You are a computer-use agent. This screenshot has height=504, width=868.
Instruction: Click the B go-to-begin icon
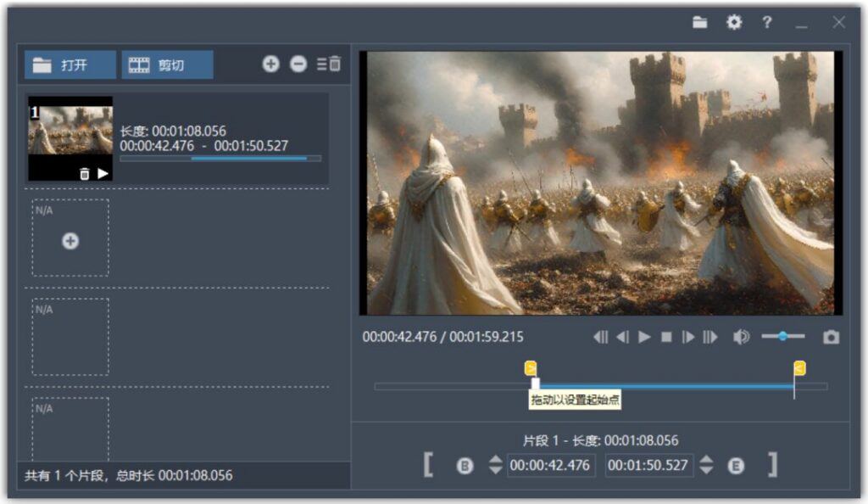[x=465, y=466]
